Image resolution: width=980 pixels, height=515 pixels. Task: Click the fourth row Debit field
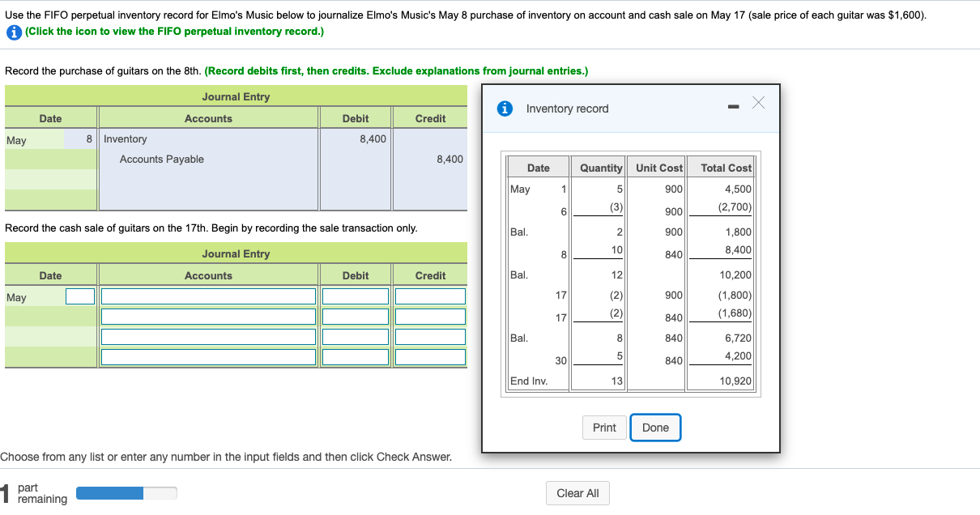pyautogui.click(x=355, y=357)
